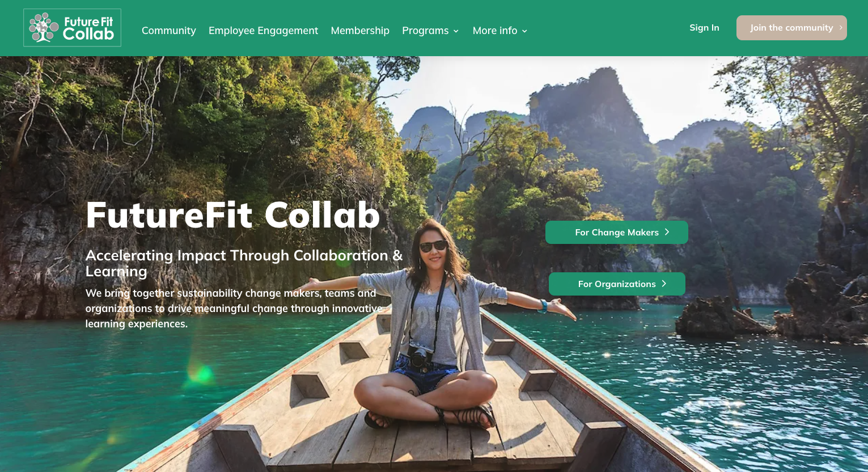Viewport: 868px width, 472px height.
Task: Click the FutureFit Collab hero heading
Action: tap(233, 215)
